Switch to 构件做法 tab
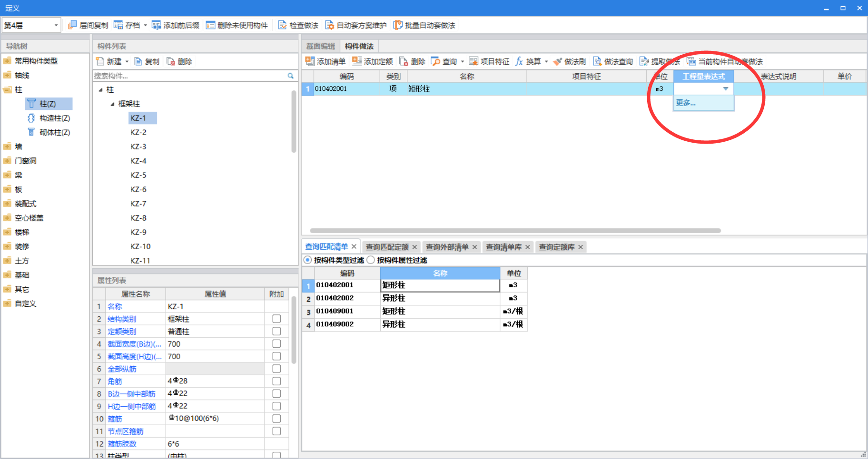This screenshot has width=868, height=459. click(359, 46)
